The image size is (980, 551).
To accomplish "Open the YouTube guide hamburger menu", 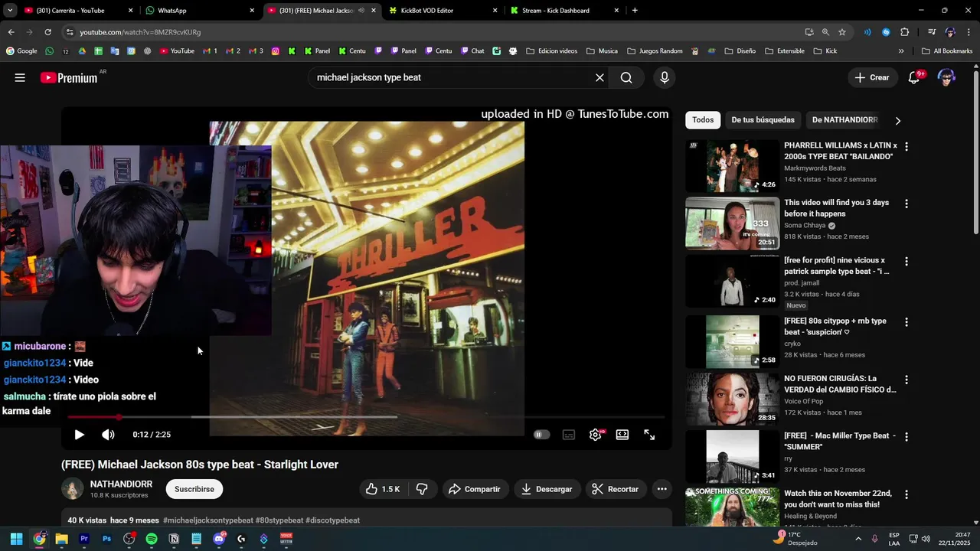I will click(x=20, y=77).
